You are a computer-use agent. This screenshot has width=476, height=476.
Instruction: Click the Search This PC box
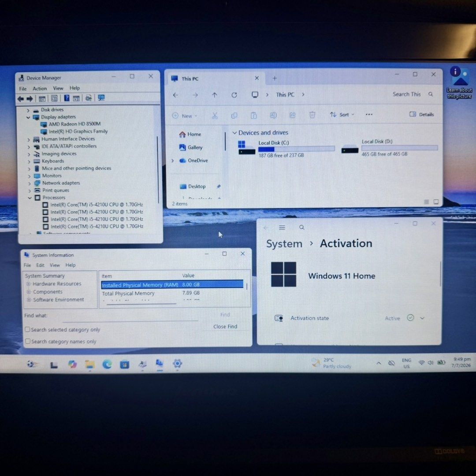tap(413, 94)
